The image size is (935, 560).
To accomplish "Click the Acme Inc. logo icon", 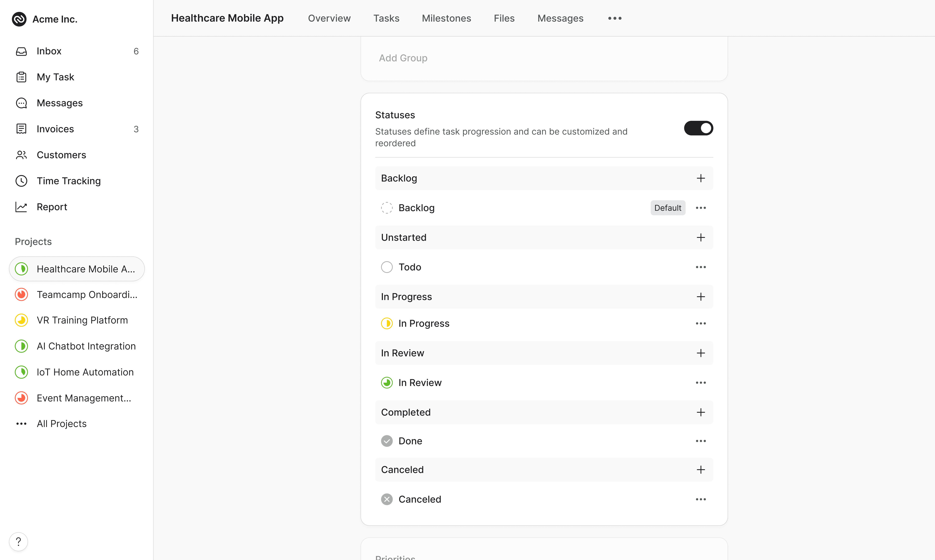I will pyautogui.click(x=19, y=19).
